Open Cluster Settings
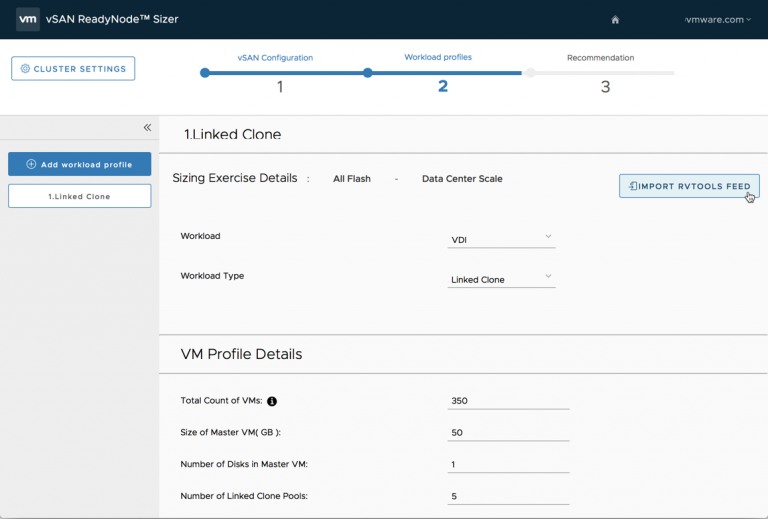The width and height of the screenshot is (768, 519). coord(73,69)
